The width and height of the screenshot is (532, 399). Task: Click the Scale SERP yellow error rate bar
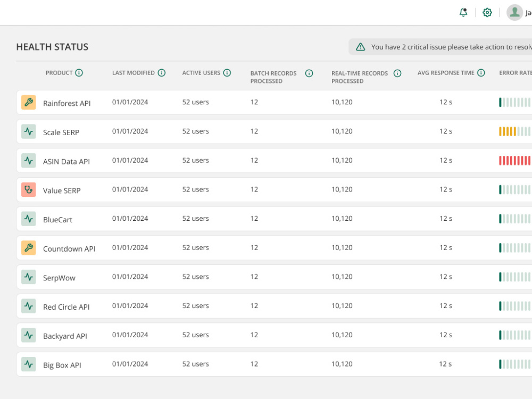pos(515,131)
